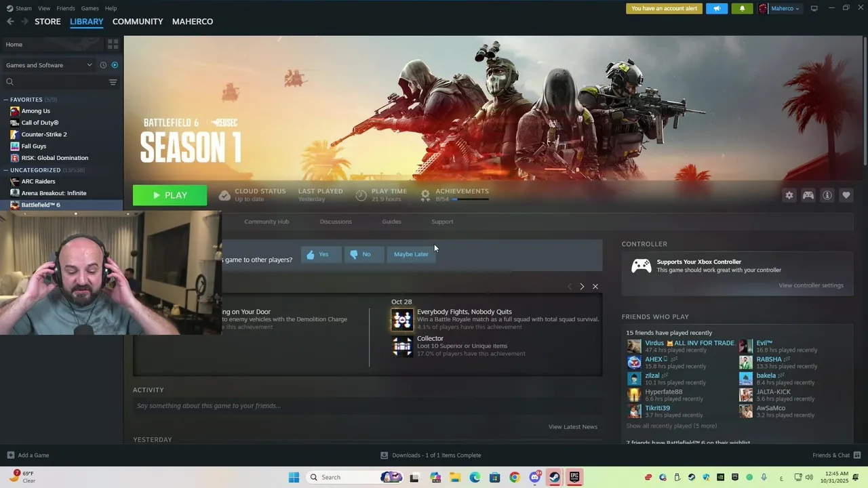Open controller layout icon for Battlefield 6

[808, 195]
